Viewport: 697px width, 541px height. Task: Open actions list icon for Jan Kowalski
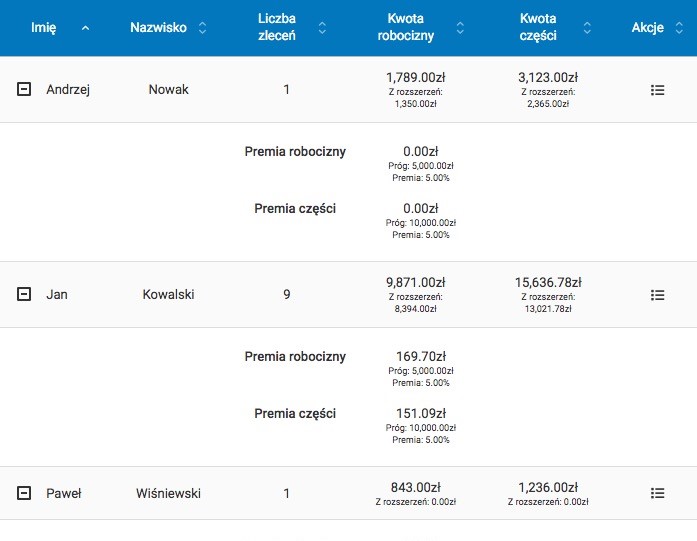657,295
